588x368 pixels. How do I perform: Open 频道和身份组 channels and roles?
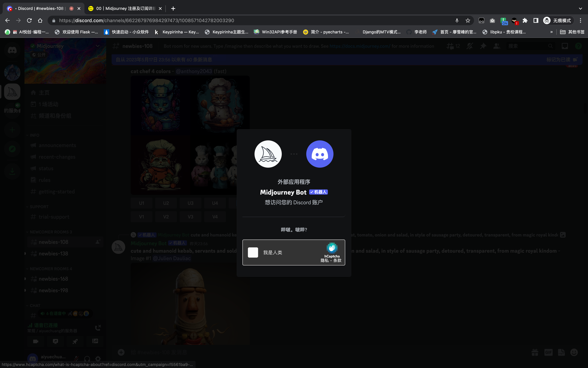point(65,116)
